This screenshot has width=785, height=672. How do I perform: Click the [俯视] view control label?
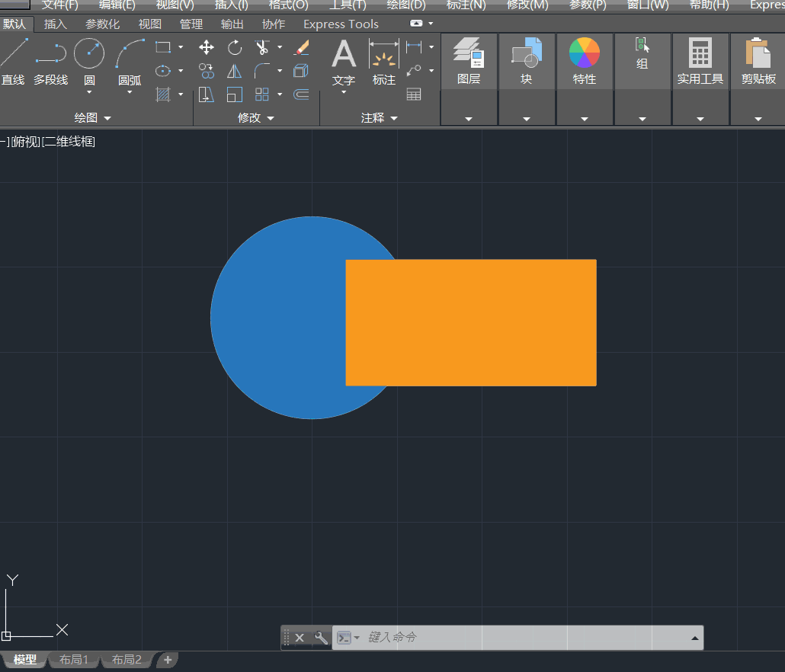[x=26, y=142]
